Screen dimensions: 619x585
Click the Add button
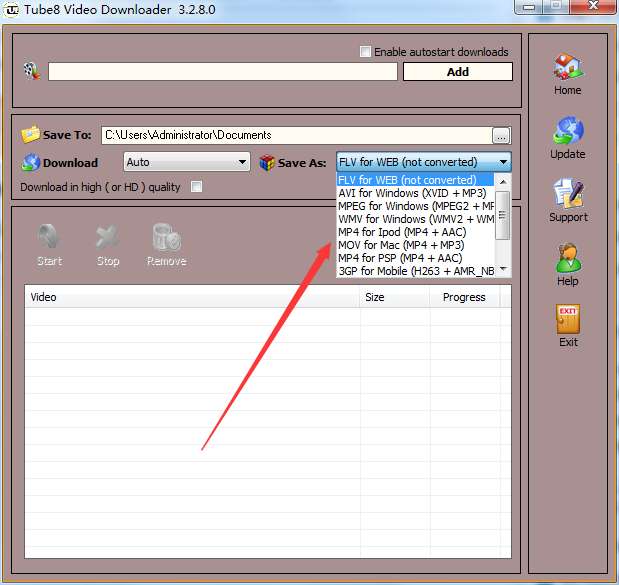458,72
